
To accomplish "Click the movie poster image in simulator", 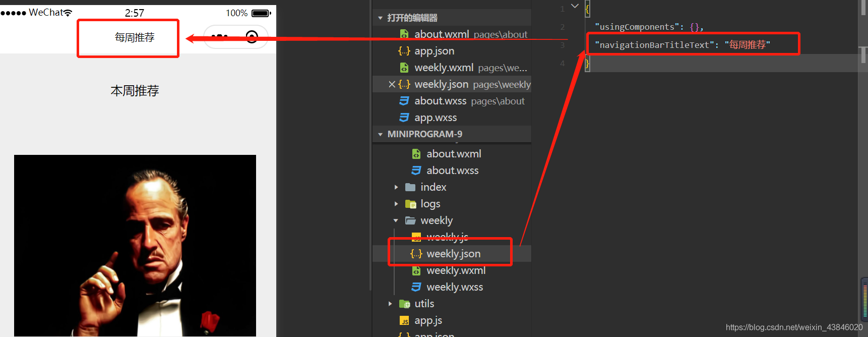I will (x=135, y=246).
